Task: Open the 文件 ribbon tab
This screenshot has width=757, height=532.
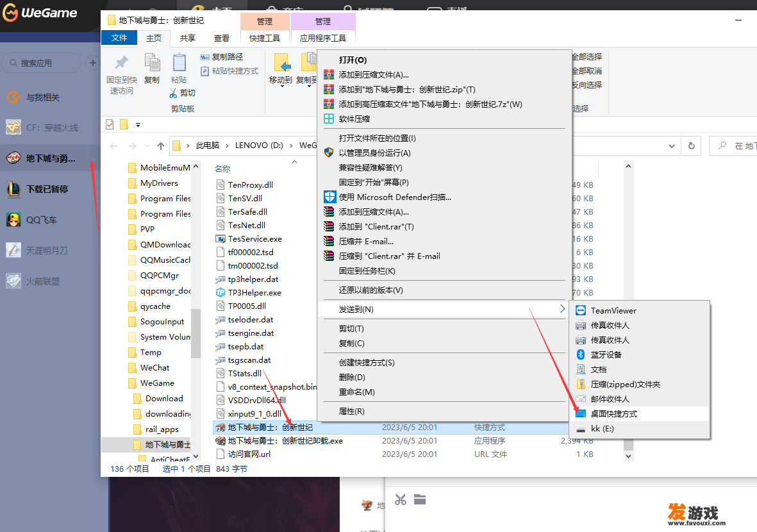Action: point(119,38)
